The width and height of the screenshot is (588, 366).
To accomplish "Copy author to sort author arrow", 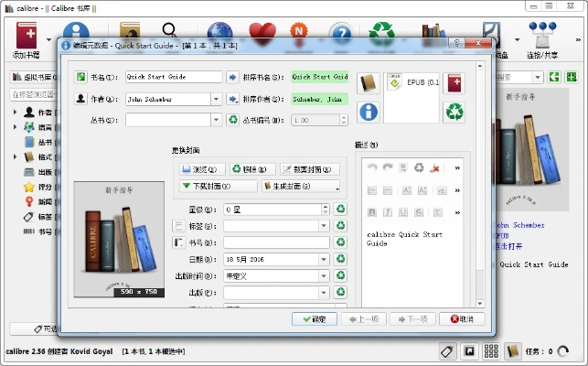I will coord(233,99).
